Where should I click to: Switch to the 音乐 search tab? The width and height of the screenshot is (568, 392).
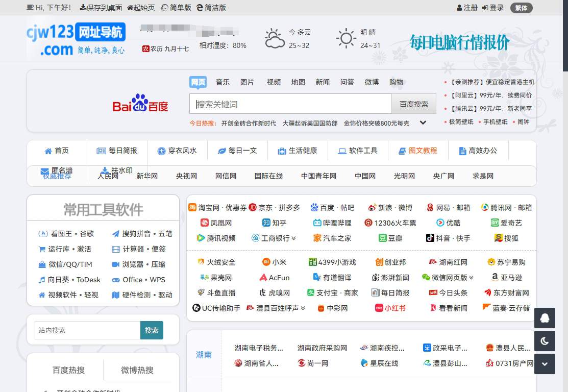pos(223,82)
